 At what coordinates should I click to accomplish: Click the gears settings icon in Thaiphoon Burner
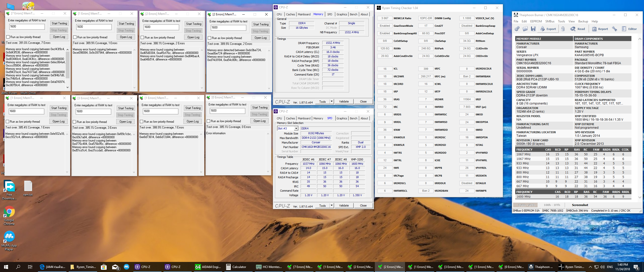(517, 29)
